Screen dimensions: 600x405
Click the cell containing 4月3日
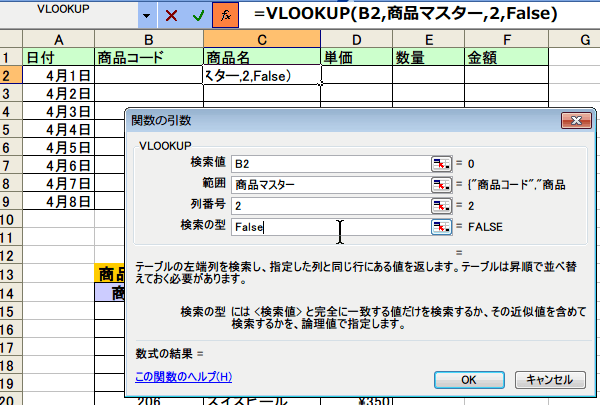pos(59,111)
